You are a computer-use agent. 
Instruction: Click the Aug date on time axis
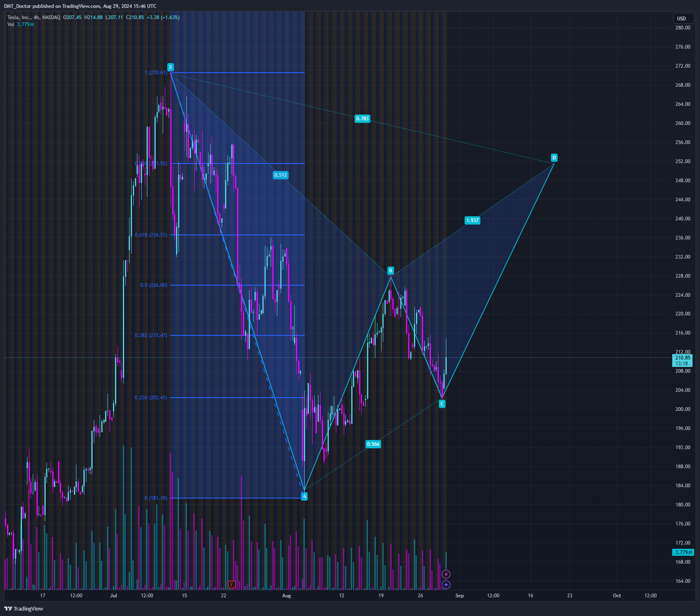click(x=286, y=596)
